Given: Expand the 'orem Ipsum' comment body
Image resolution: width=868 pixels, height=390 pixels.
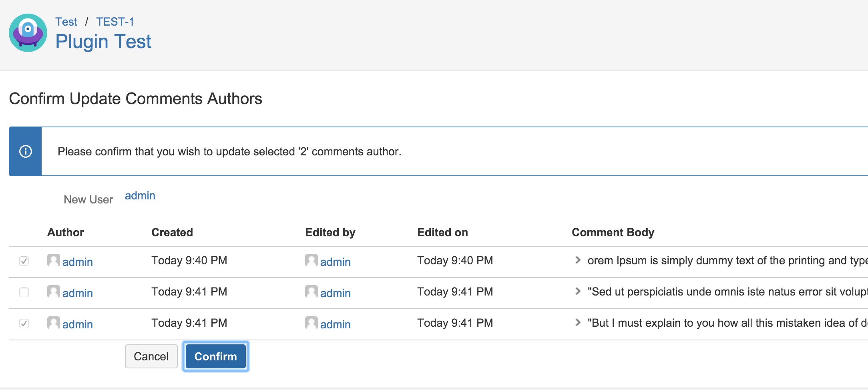Looking at the screenshot, I should coord(578,260).
